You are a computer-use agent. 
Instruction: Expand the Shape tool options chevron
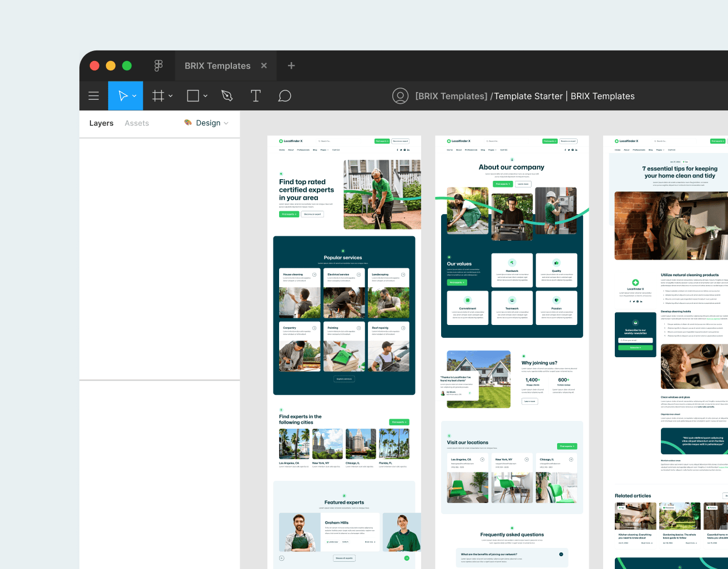tap(205, 96)
